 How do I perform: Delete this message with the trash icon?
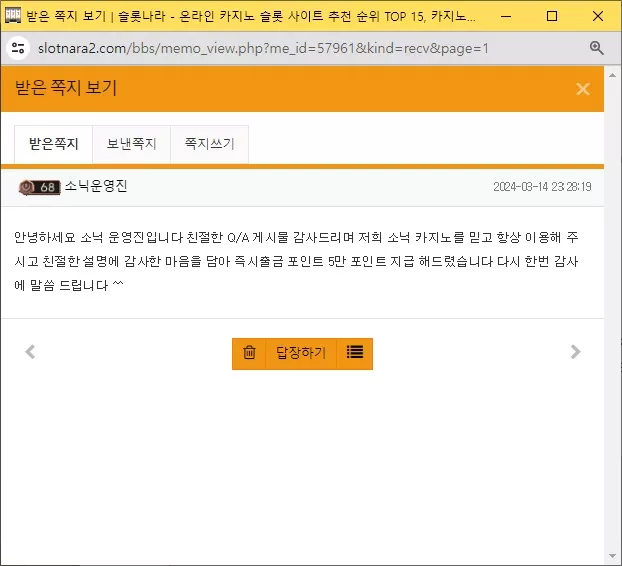[249, 353]
